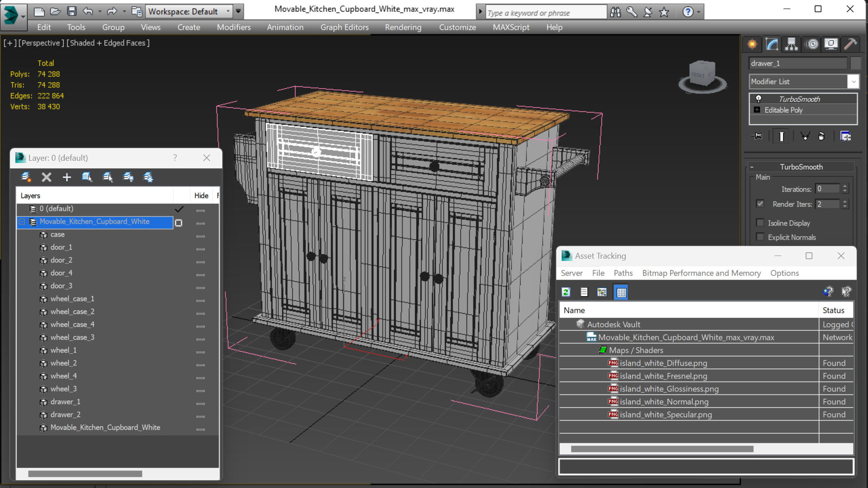Toggle Show End Result icon
Screen dimensions: 868x488
click(x=781, y=136)
